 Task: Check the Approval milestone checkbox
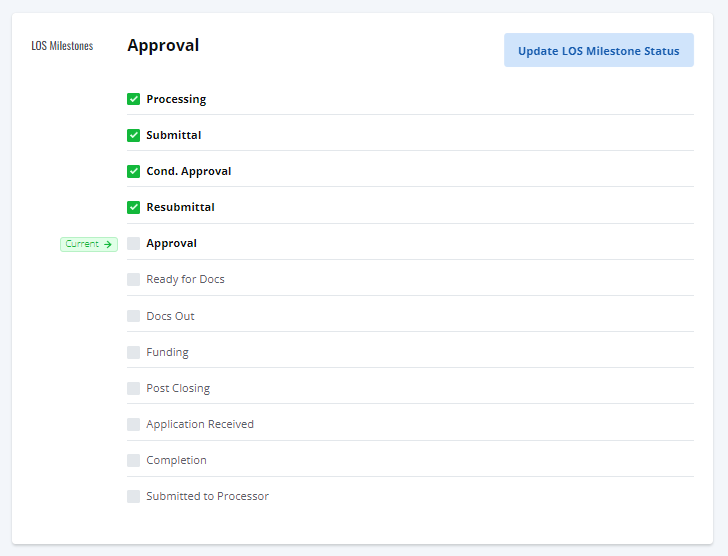click(x=134, y=243)
